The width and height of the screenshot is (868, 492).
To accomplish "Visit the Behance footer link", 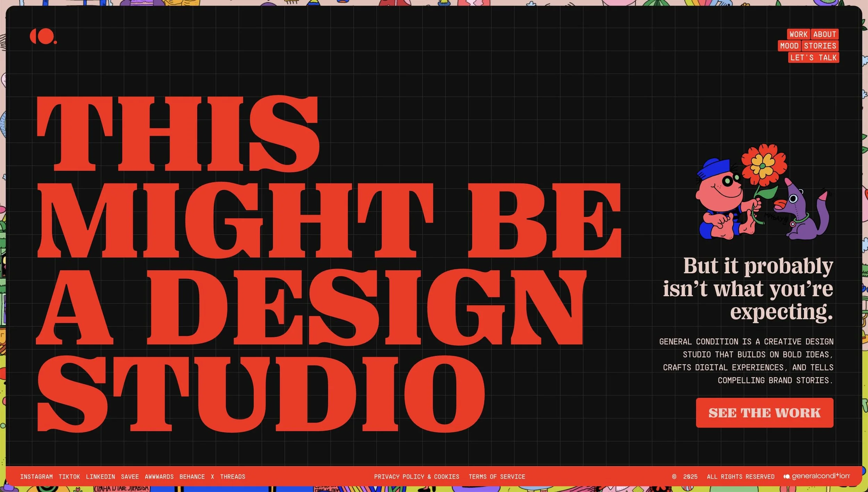I will (192, 477).
